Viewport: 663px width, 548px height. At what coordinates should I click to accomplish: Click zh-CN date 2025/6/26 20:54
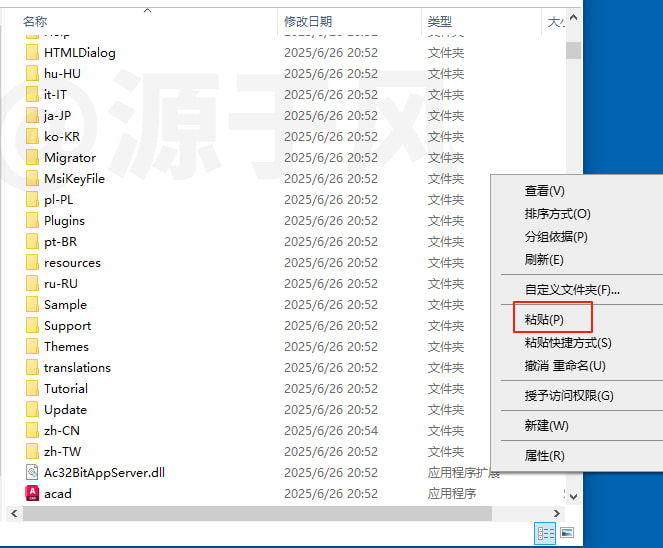(x=331, y=431)
